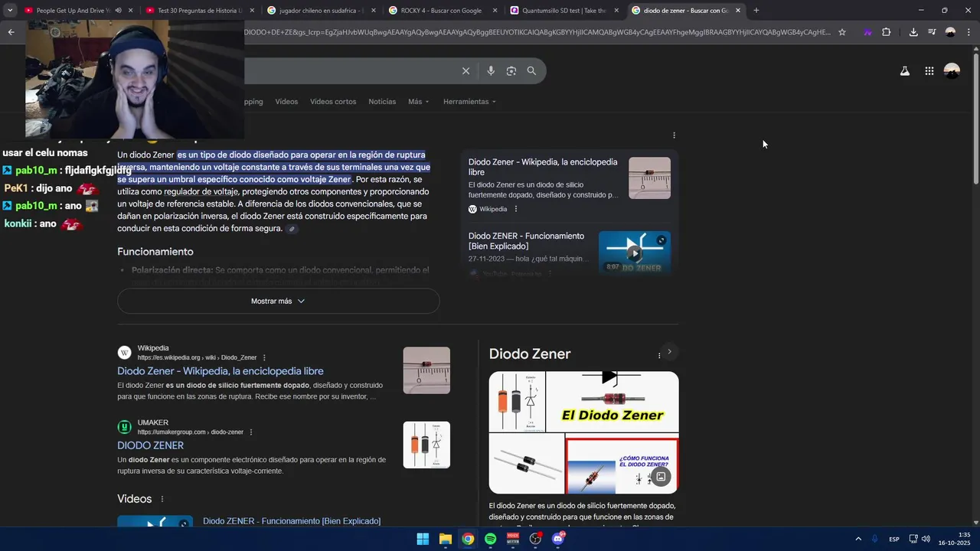Switch to the jugador chileno en sudafrica tab
Image resolution: width=980 pixels, height=551 pixels.
click(x=320, y=11)
